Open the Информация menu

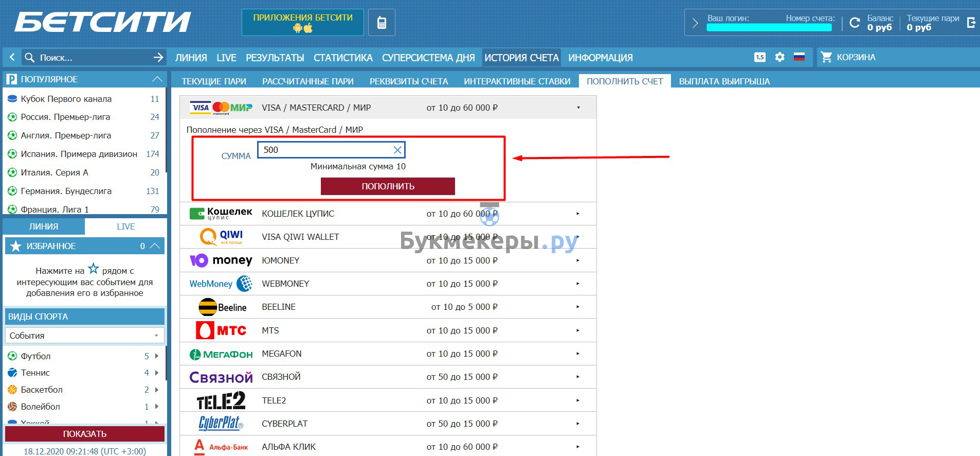601,58
